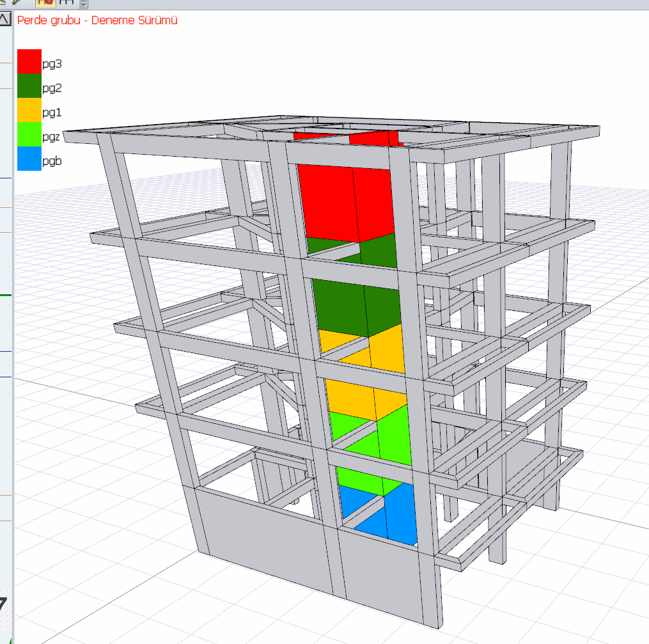Click the pgb legend label text
Viewport: 649px width, 644px height.
(x=52, y=161)
